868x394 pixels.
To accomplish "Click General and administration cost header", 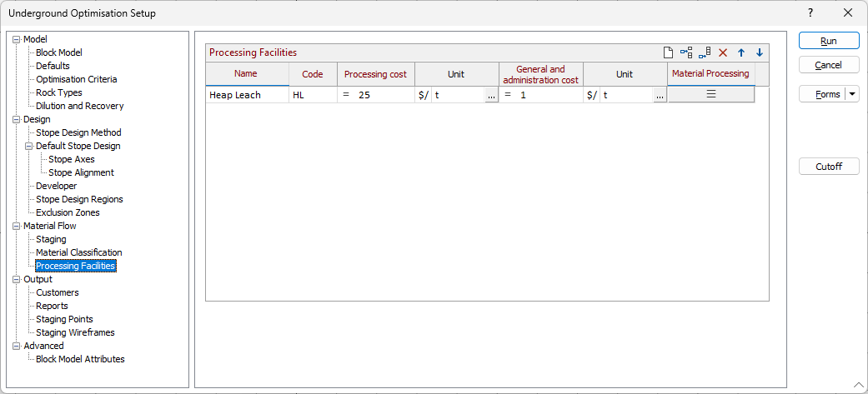I will click(541, 74).
